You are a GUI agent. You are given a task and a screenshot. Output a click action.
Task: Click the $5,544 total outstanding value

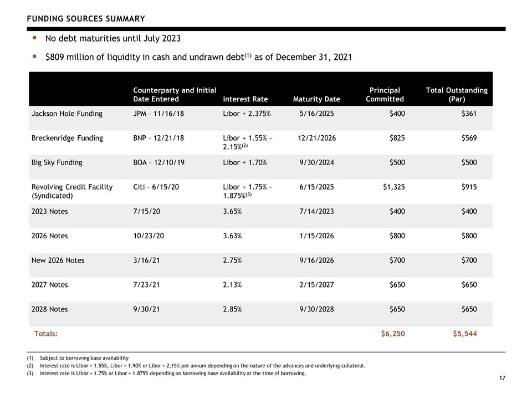(465, 334)
